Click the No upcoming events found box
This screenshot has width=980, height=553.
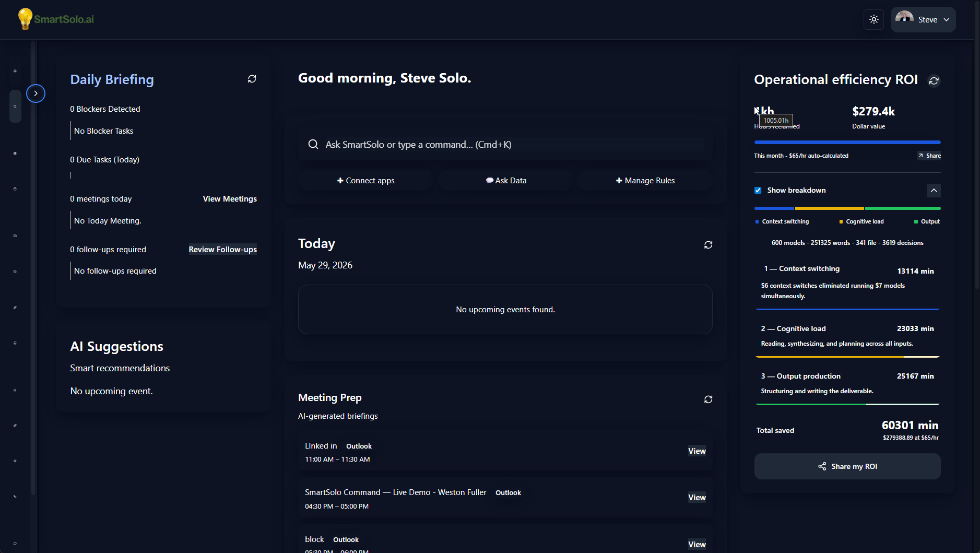click(505, 310)
